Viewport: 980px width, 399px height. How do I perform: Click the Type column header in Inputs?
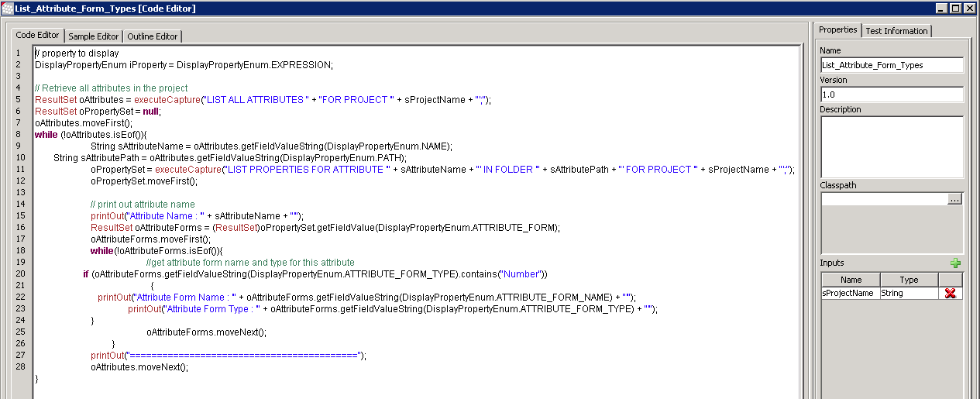tap(908, 280)
